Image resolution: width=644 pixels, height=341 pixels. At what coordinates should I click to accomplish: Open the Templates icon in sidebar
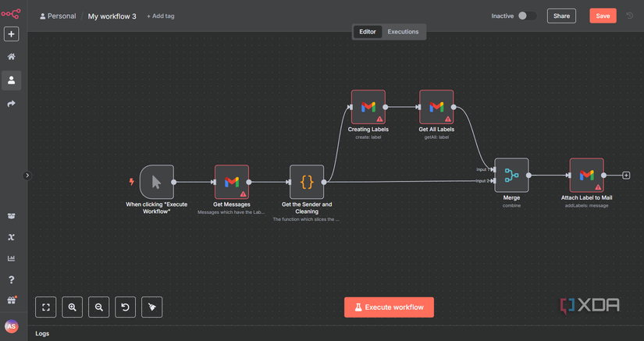click(x=11, y=216)
